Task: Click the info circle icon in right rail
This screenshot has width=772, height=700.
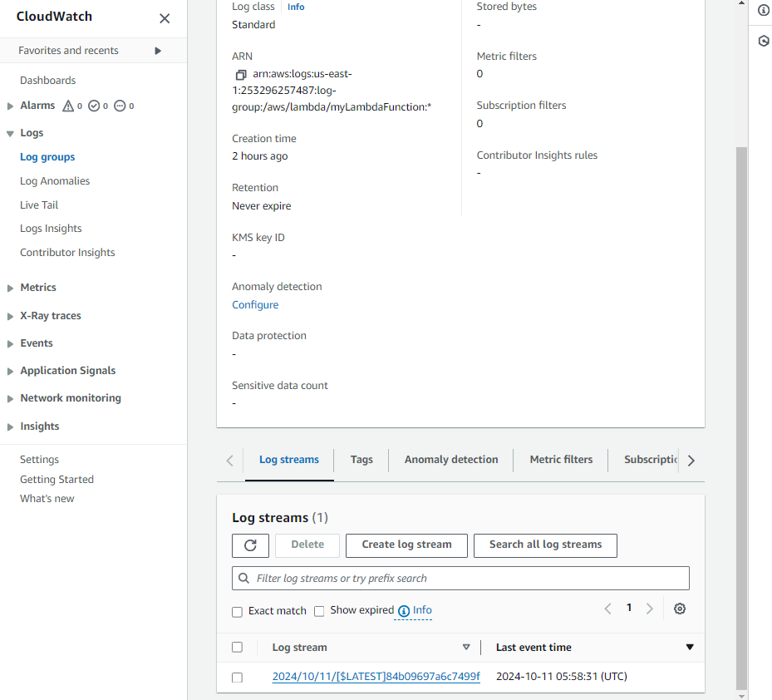Action: coord(764,10)
